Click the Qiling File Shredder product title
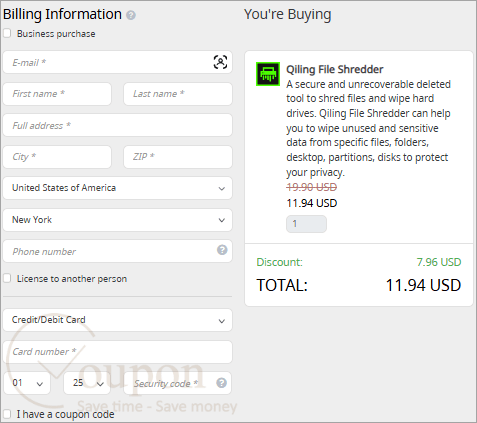Screen dimensions: 477x423 pyautogui.click(x=335, y=69)
